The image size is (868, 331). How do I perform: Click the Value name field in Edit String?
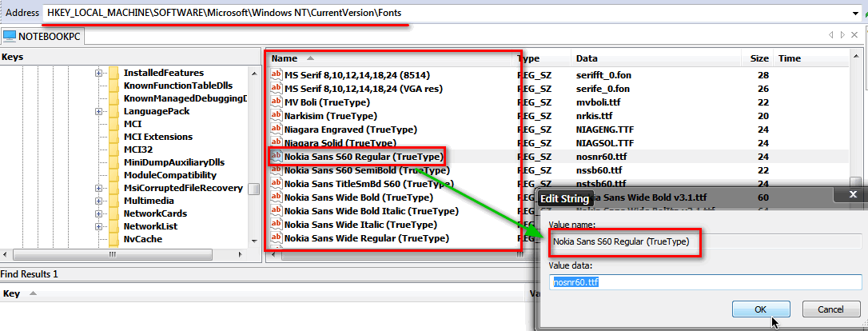[x=706, y=242]
